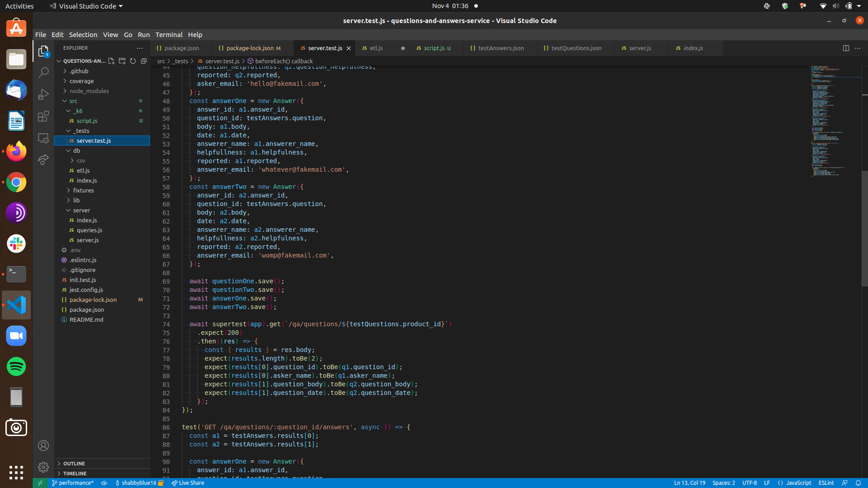Expand the coverage folder
The height and width of the screenshot is (488, 868).
(x=102, y=81)
